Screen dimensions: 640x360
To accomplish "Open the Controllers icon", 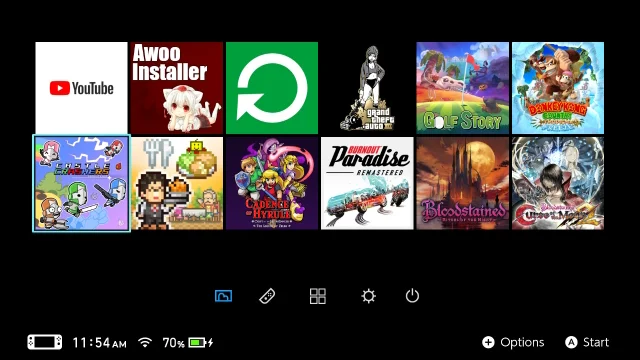I will (x=267, y=296).
